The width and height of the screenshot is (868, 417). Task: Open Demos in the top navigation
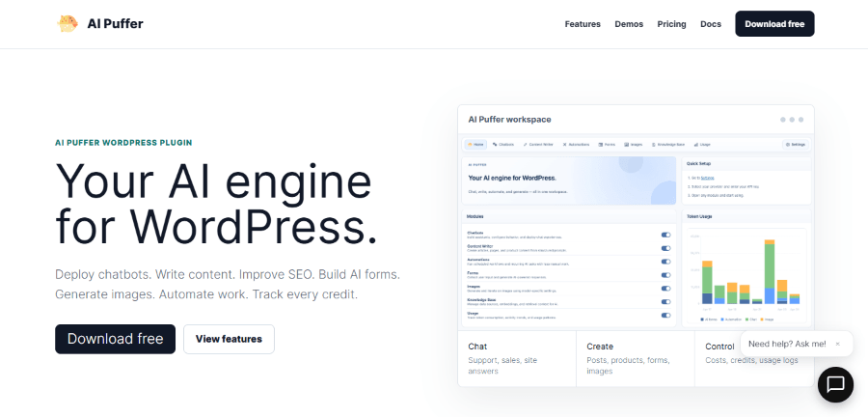click(629, 24)
